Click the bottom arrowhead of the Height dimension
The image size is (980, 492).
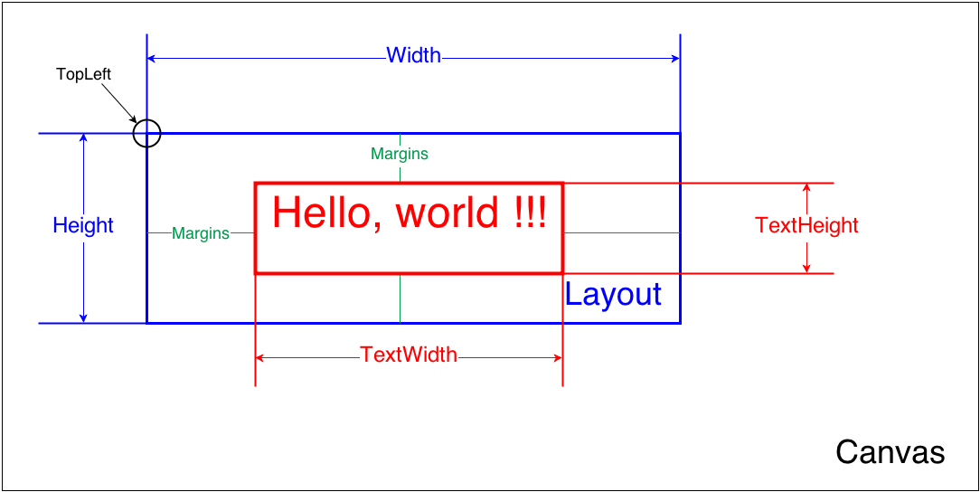click(x=83, y=317)
